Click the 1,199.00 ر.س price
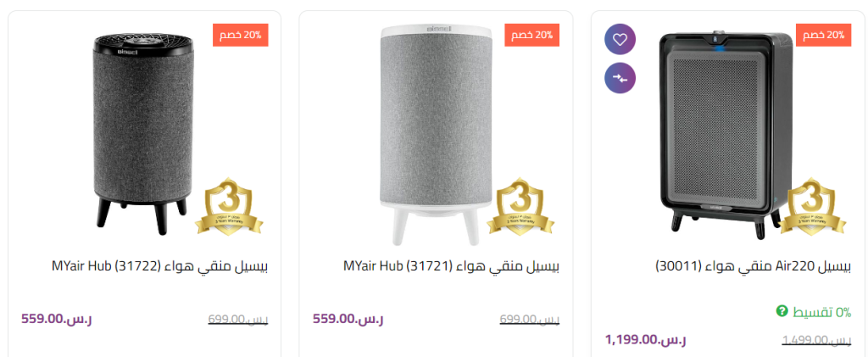 [x=645, y=340]
